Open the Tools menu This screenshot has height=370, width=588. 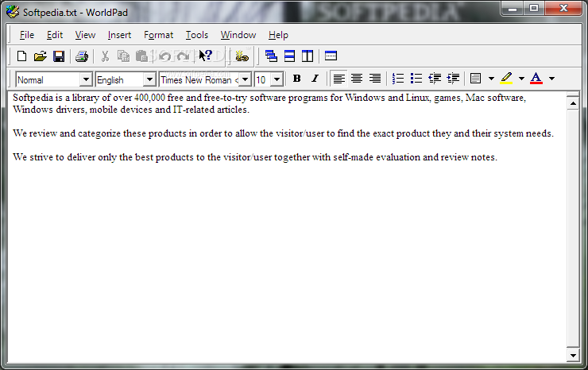(x=197, y=35)
